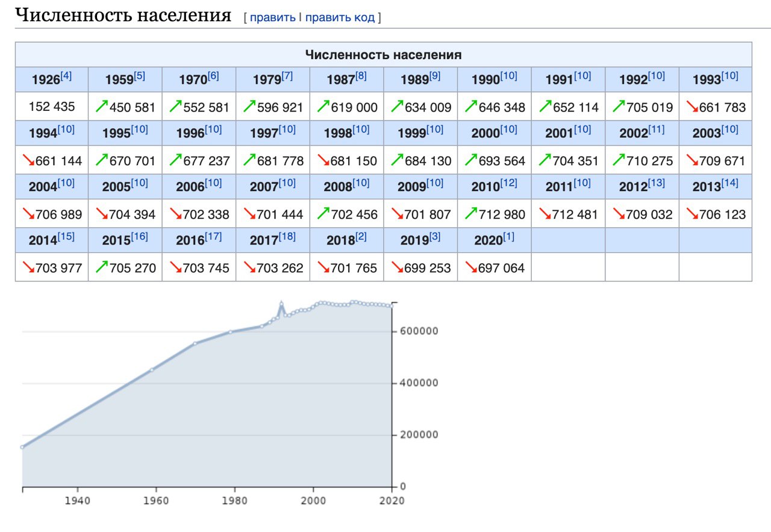This screenshot has height=532, width=771.
Task: Open footnote [12] next to 2010
Action: [509, 183]
